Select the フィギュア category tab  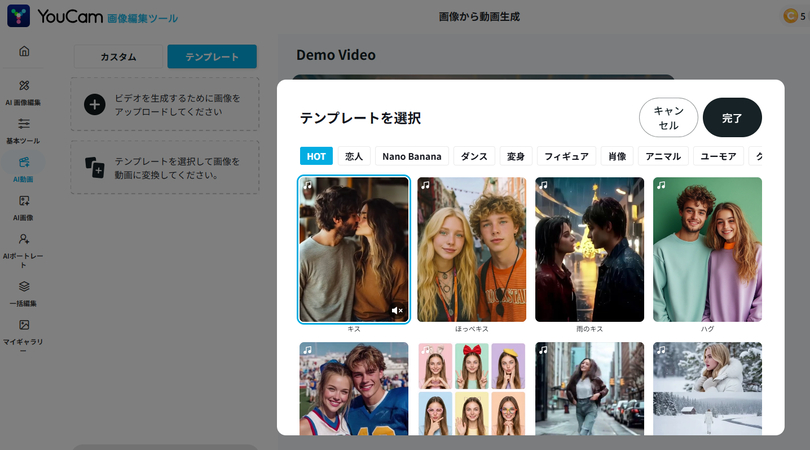point(566,156)
